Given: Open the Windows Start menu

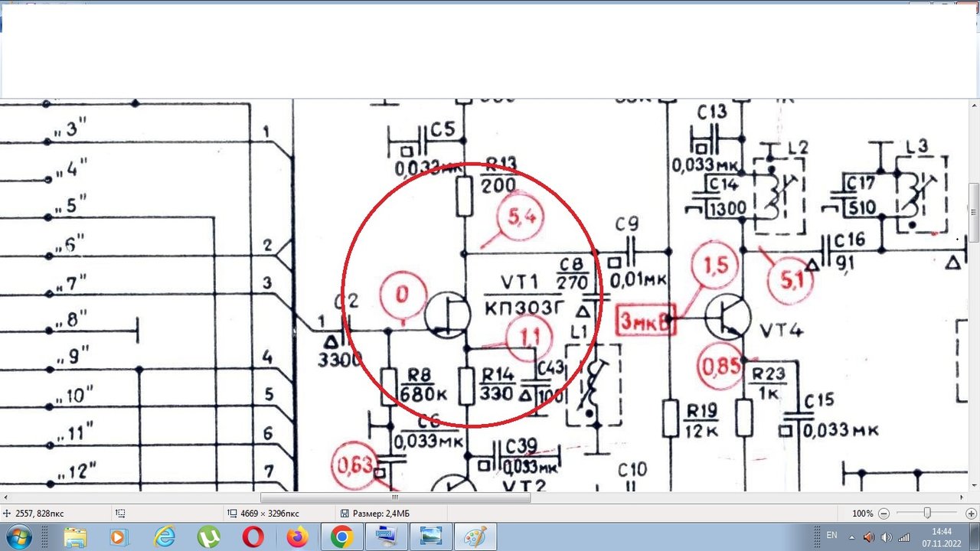Looking at the screenshot, I should [18, 537].
